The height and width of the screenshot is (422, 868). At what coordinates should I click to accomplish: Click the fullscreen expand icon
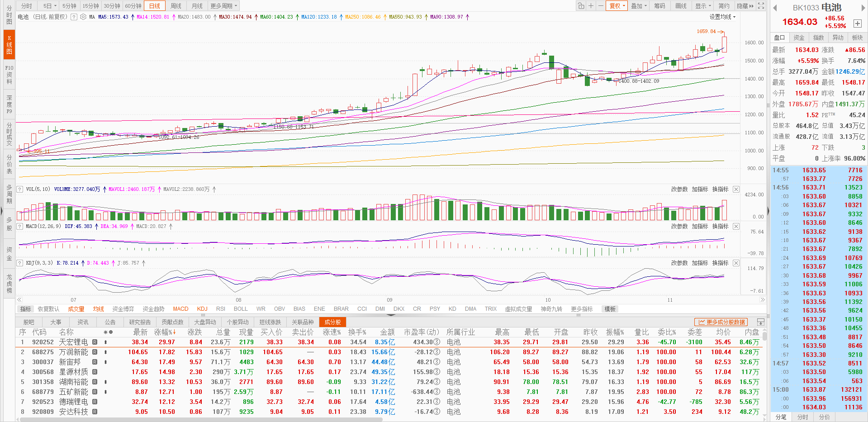click(x=761, y=6)
